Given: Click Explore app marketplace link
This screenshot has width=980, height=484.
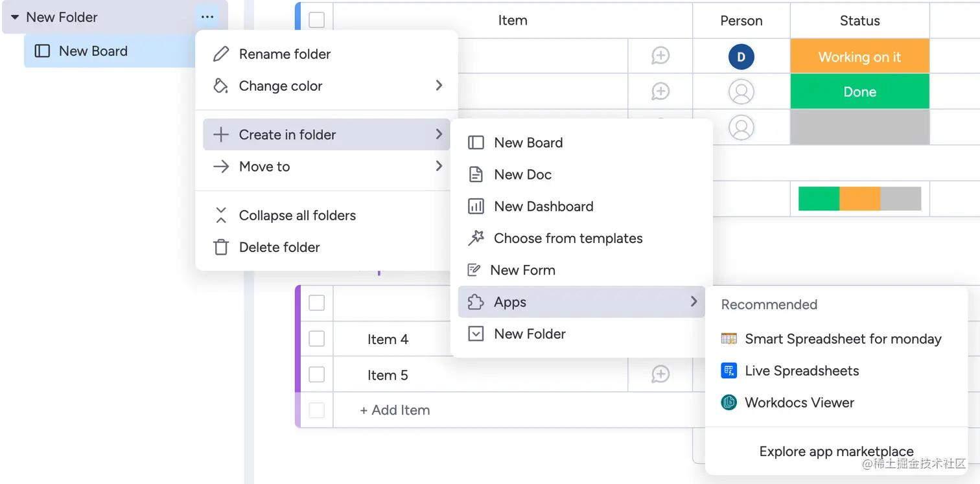Looking at the screenshot, I should 836,451.
